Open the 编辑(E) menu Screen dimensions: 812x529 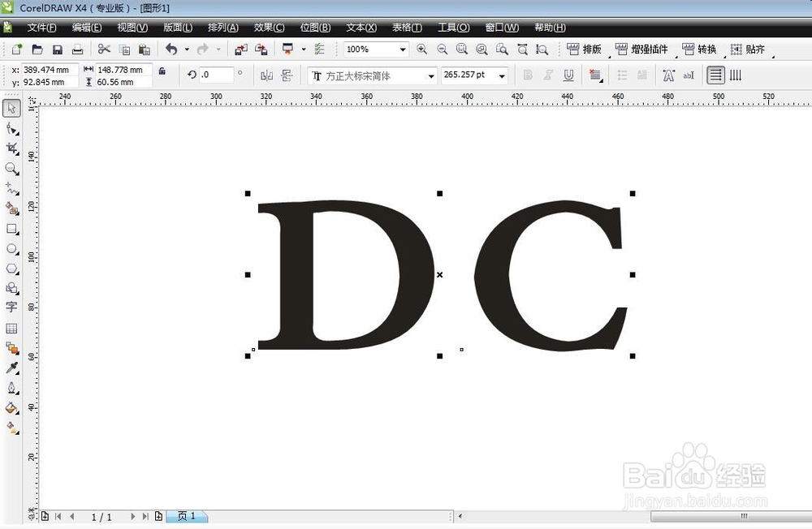pyautogui.click(x=87, y=28)
